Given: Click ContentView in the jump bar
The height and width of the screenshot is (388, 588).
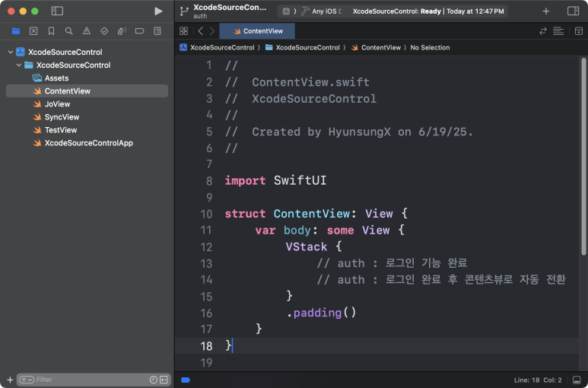Looking at the screenshot, I should coord(376,48).
